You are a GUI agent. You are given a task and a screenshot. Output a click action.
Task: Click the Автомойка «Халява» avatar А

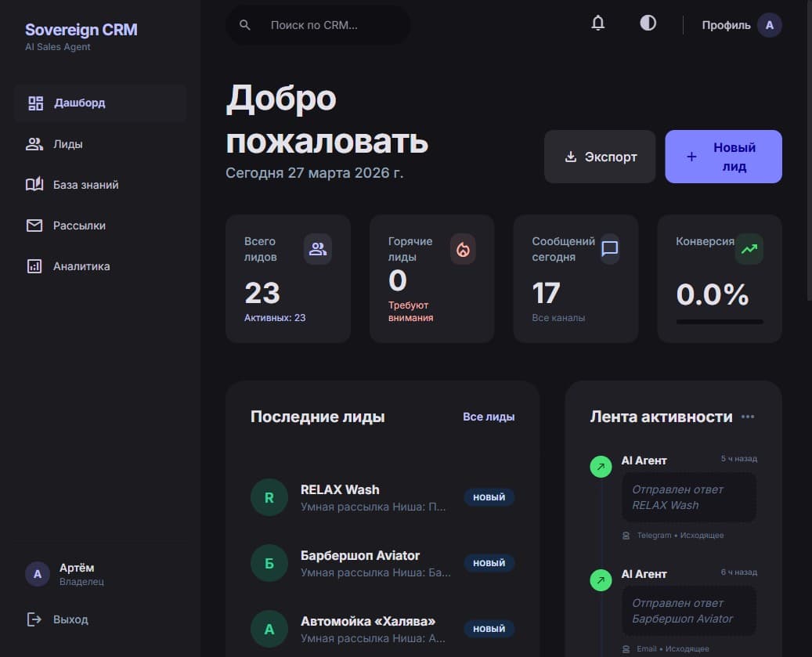point(269,629)
